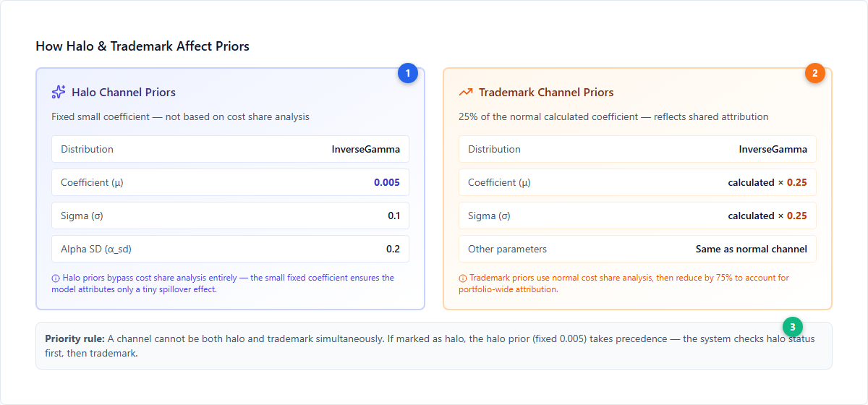
Task: Click the Alpha SD value 0.2
Action: [x=393, y=249]
